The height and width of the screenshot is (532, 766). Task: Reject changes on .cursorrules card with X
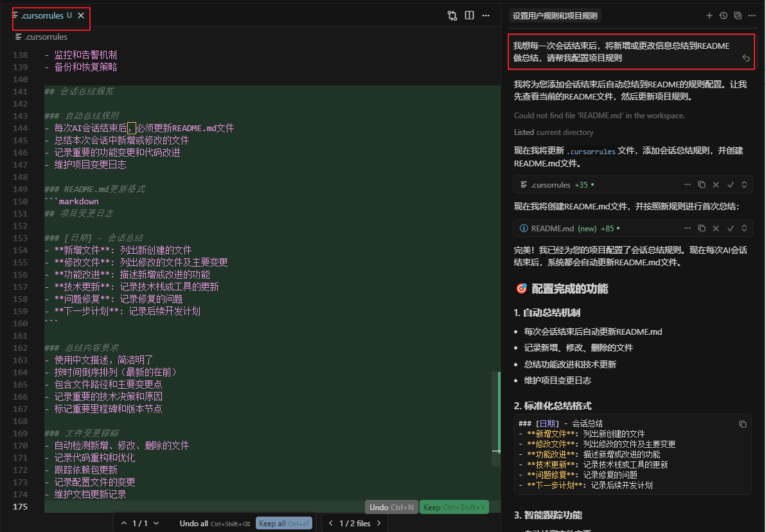click(x=716, y=184)
